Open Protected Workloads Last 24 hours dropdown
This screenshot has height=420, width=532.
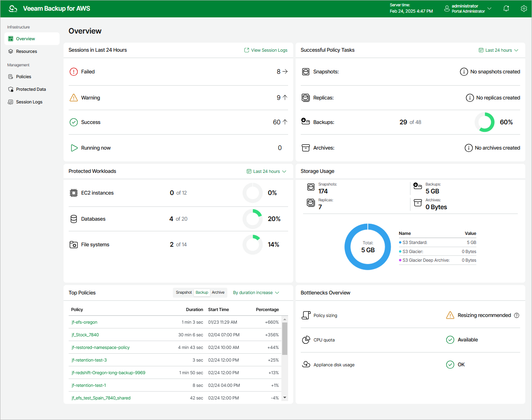coord(266,171)
